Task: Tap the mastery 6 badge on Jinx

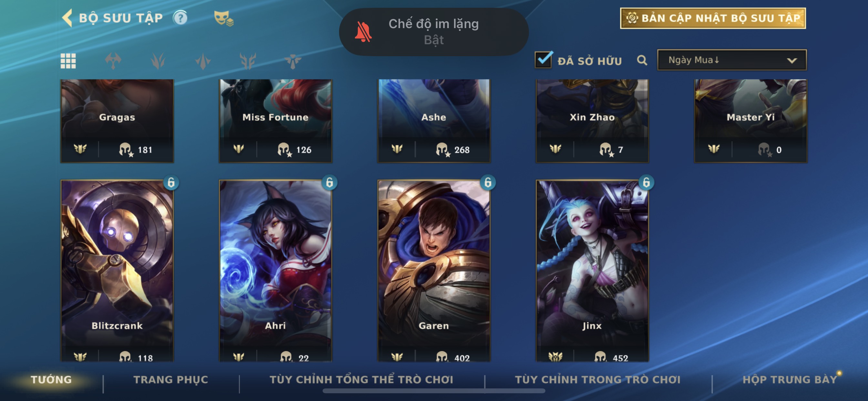Action: pyautogui.click(x=646, y=182)
